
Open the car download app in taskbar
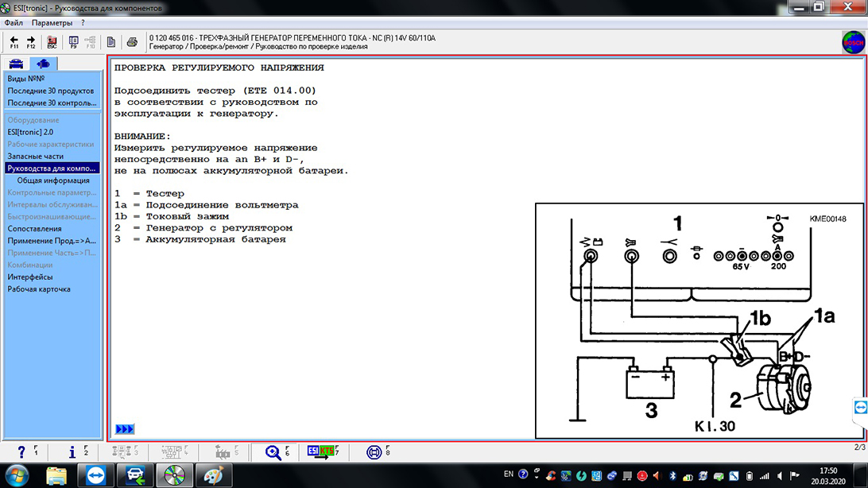point(135,476)
